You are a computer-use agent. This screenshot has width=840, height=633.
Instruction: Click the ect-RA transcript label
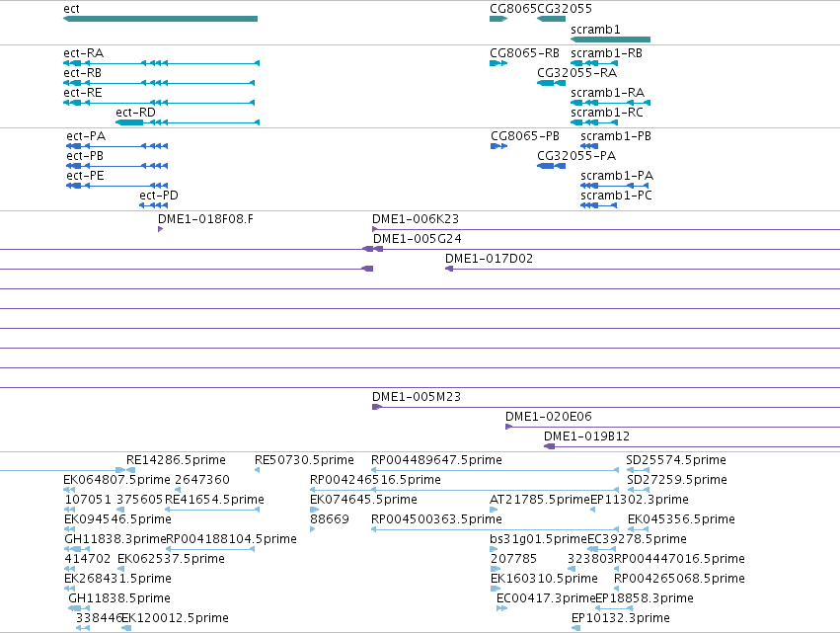(83, 53)
